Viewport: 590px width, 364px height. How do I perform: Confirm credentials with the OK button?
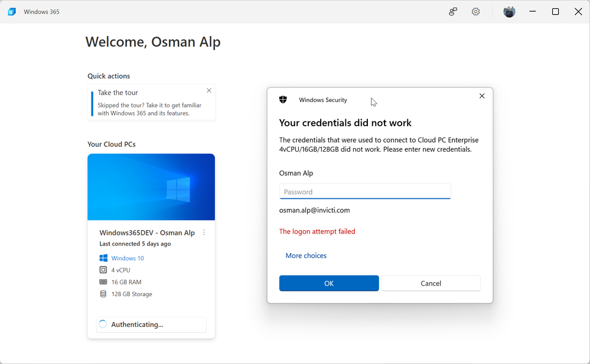click(329, 284)
